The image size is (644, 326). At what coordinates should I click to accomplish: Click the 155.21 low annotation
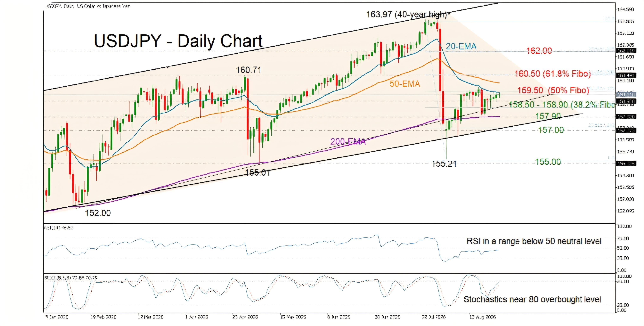pos(444,164)
